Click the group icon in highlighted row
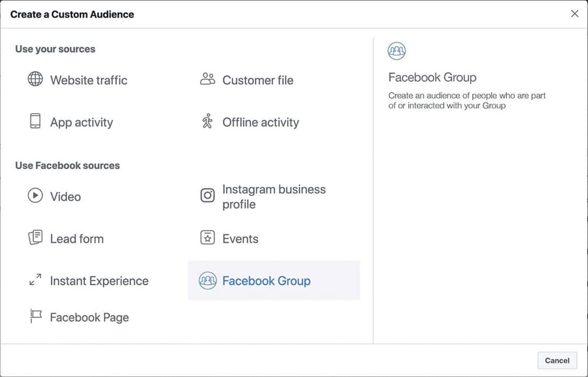The image size is (588, 377). (x=208, y=280)
